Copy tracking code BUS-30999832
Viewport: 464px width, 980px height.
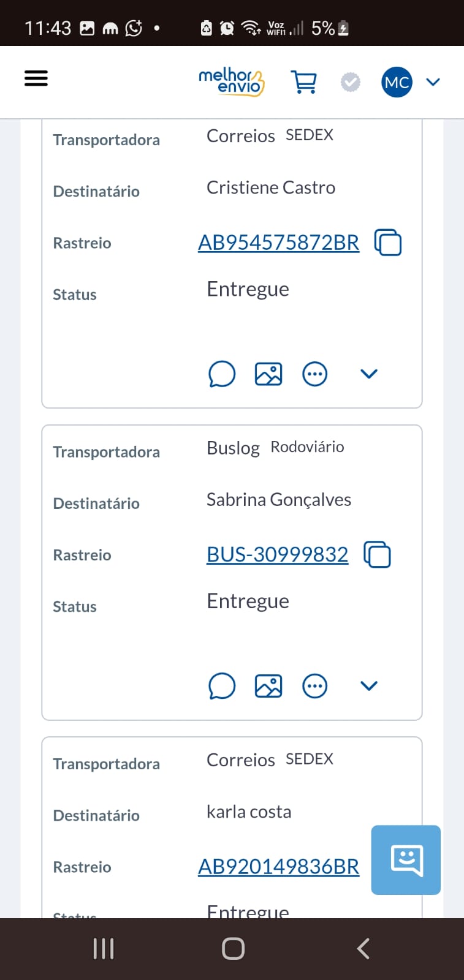[378, 554]
